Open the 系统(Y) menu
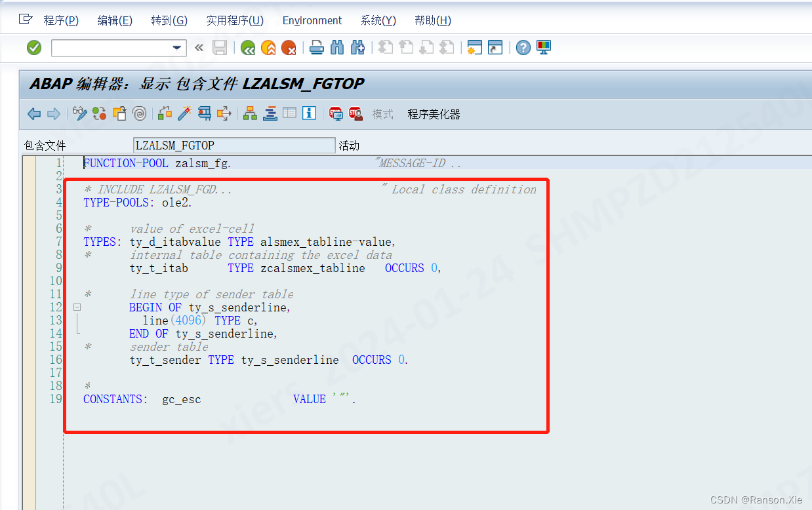812x510 pixels. [x=378, y=20]
